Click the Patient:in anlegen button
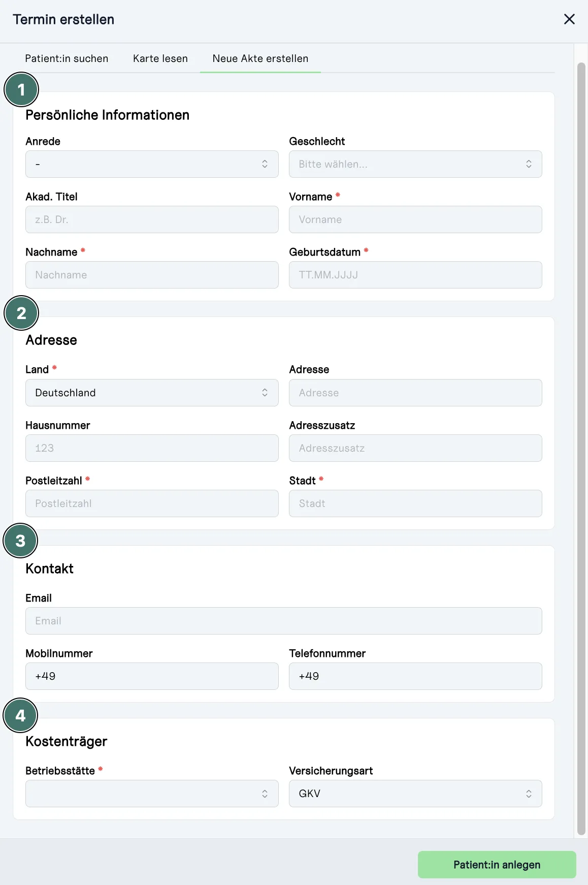 (497, 865)
